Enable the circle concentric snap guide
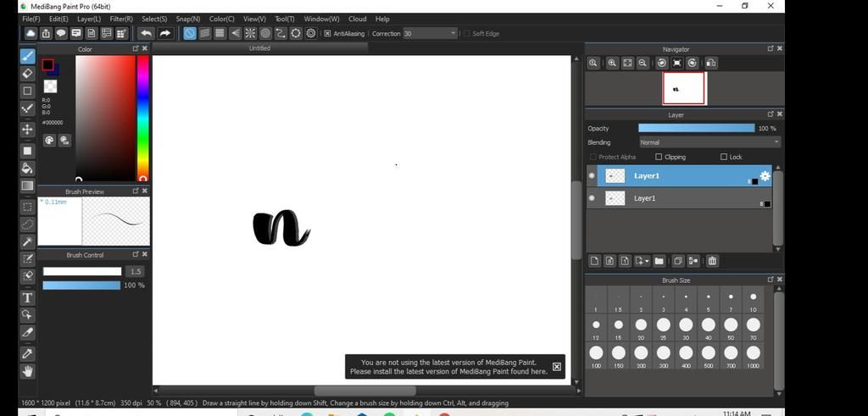The image size is (868, 416). pyautogui.click(x=265, y=33)
